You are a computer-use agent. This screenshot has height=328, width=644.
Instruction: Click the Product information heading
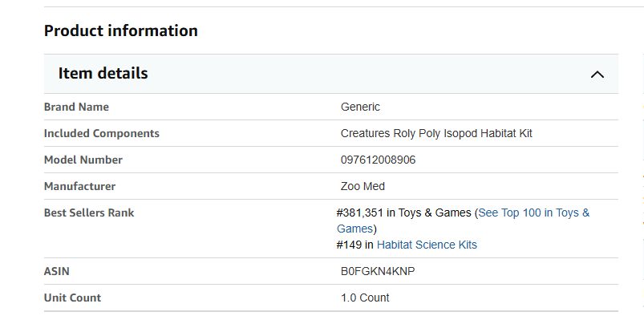point(120,30)
